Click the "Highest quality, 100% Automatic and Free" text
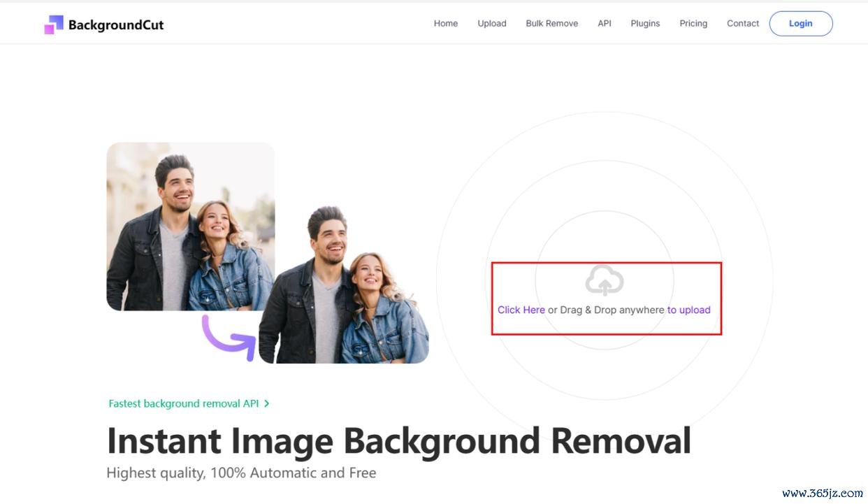The image size is (868, 504). (241, 473)
